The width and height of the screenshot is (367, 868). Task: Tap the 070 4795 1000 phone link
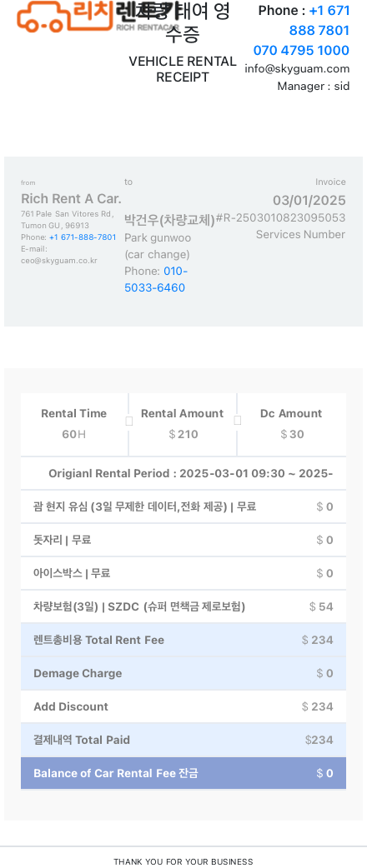point(301,50)
